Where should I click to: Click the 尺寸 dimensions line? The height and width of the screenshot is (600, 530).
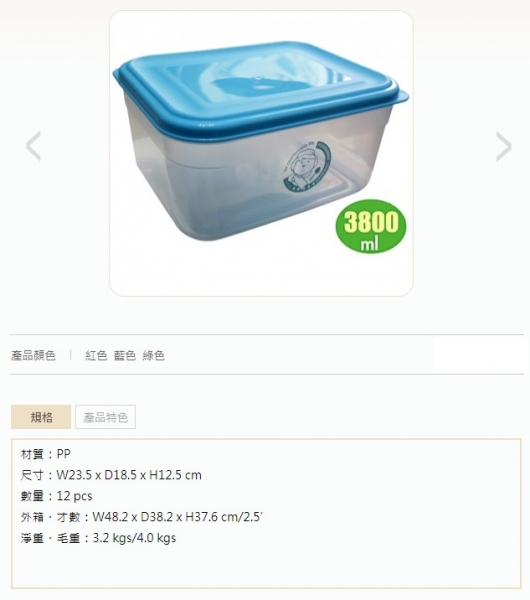[x=111, y=475]
